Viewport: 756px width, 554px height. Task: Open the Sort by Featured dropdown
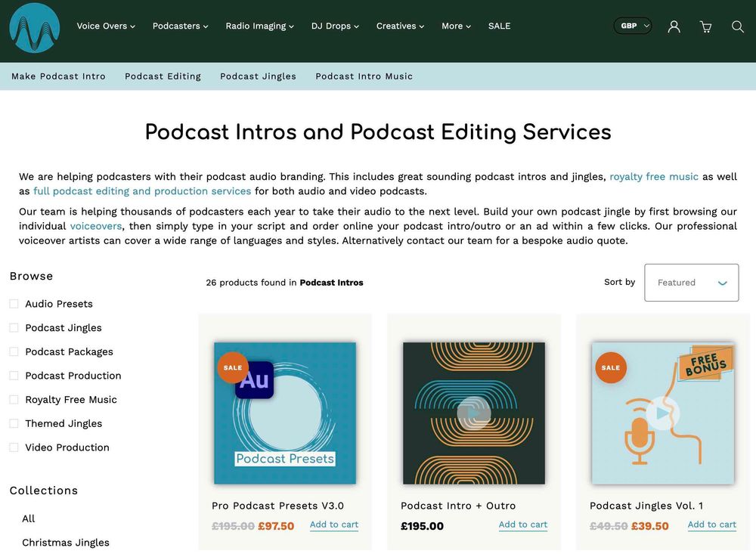(690, 283)
